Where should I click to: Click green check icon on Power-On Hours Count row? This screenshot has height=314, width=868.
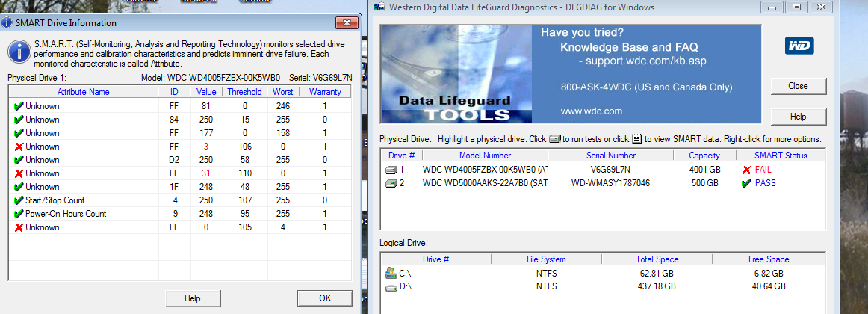(19, 214)
